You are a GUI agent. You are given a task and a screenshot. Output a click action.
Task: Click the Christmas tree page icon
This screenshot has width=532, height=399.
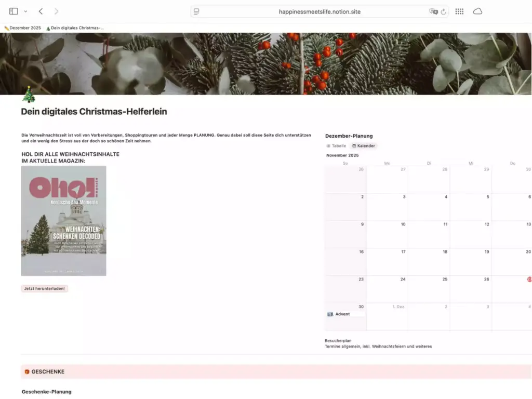29,95
